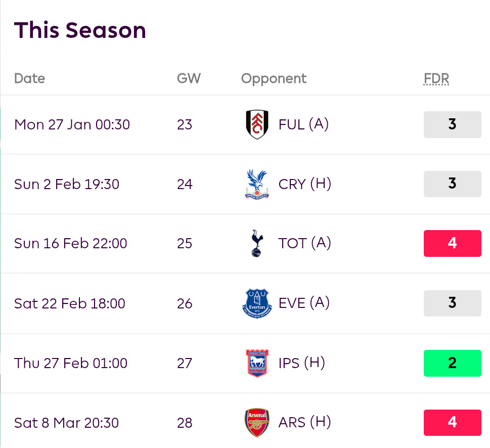Click the Ipswich Town crest icon
490x448 pixels.
pos(257,363)
